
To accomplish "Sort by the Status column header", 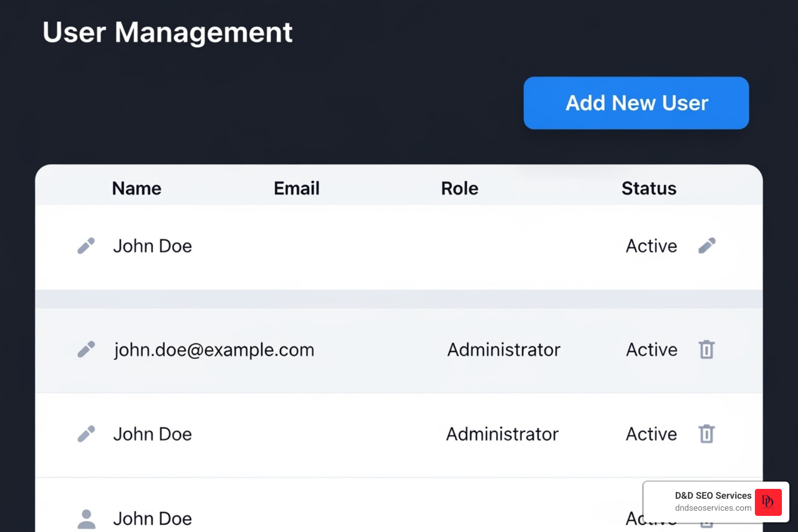I will (x=649, y=188).
